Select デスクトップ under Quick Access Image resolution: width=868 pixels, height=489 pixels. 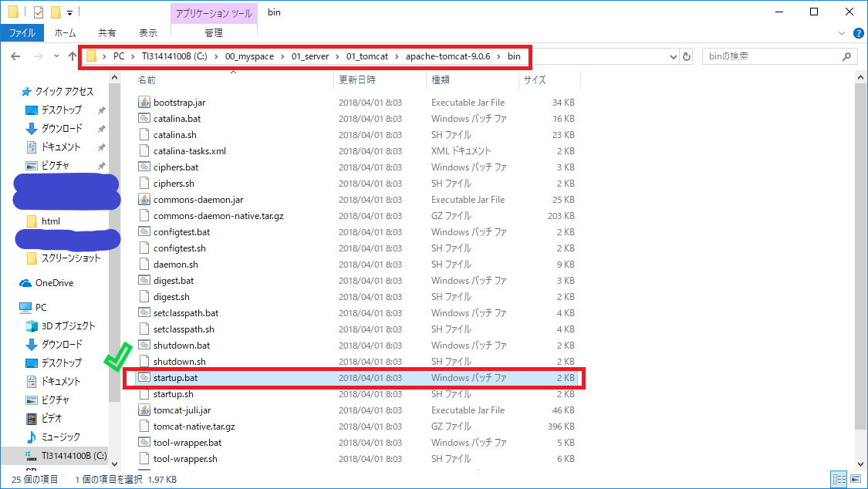[62, 110]
